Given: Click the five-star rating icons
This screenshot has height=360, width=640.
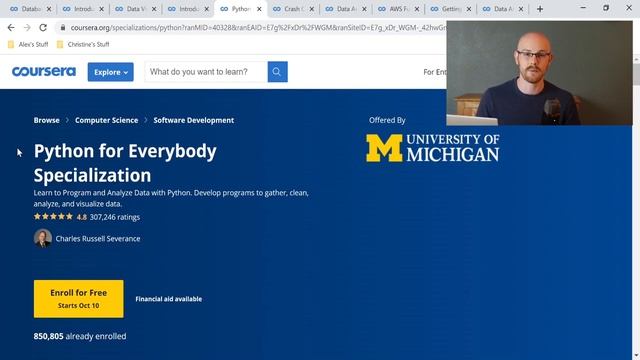Looking at the screenshot, I should [x=53, y=217].
